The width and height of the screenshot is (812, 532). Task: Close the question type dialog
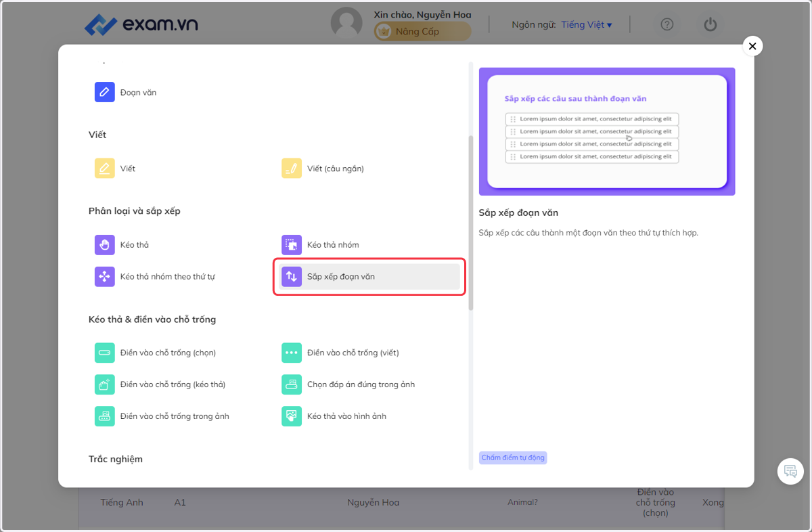752,46
